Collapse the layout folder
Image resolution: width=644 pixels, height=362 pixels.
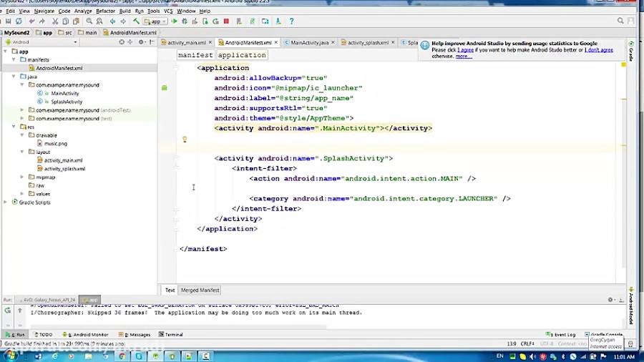[x=22, y=152]
